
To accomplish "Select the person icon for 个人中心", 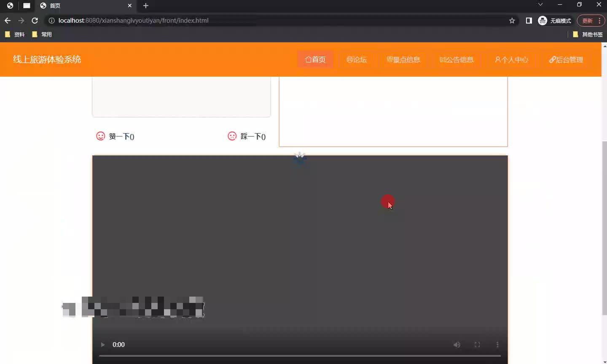I will tap(497, 59).
